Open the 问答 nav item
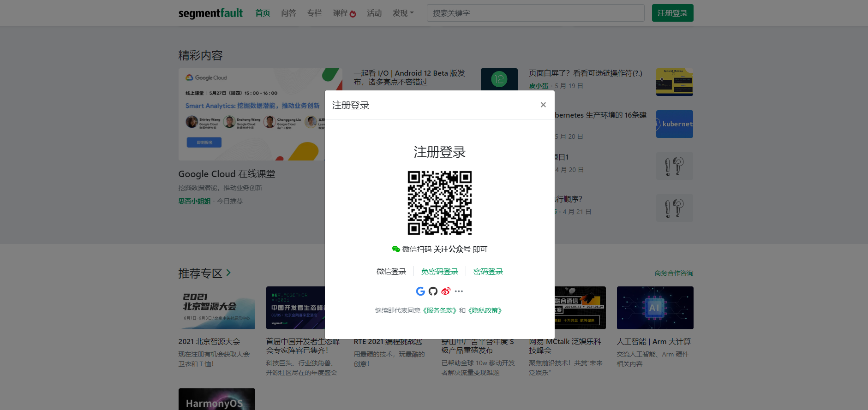This screenshot has height=410, width=868. click(288, 13)
